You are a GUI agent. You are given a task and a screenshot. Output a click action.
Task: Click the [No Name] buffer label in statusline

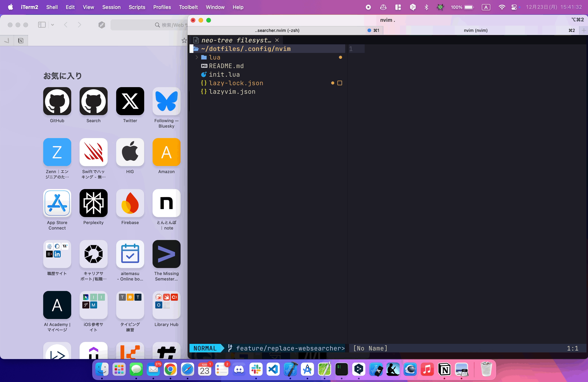click(370, 348)
